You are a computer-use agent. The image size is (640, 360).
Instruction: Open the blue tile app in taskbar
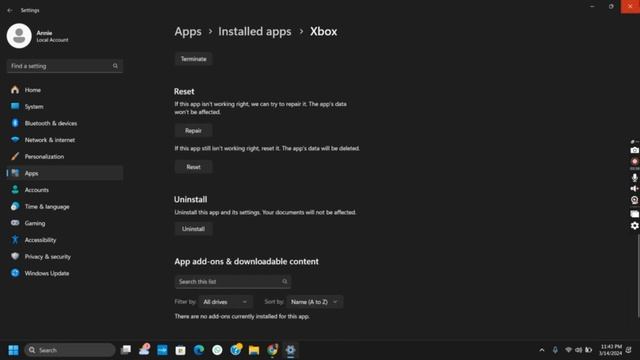coord(162,350)
